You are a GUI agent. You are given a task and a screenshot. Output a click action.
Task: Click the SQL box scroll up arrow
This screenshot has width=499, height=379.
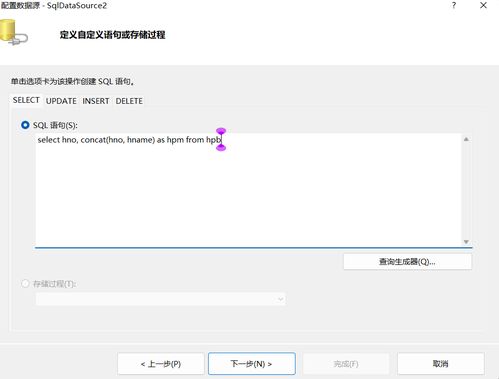(466, 139)
